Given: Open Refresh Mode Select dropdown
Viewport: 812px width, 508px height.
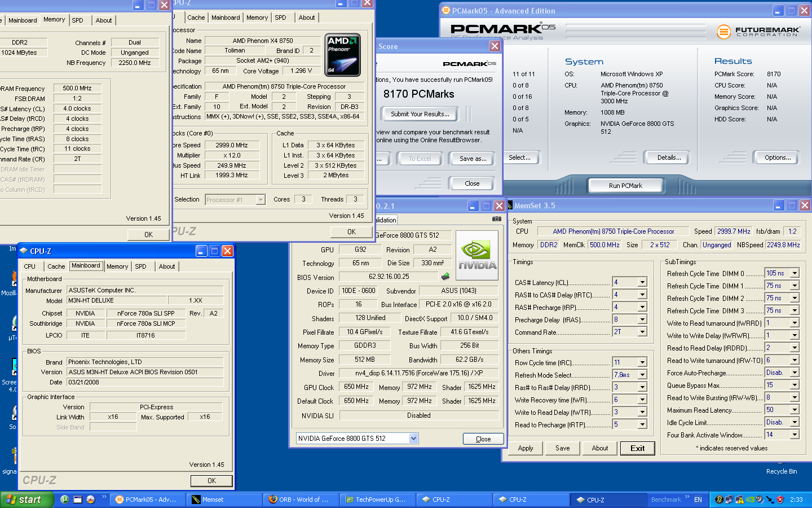Looking at the screenshot, I should pos(642,375).
